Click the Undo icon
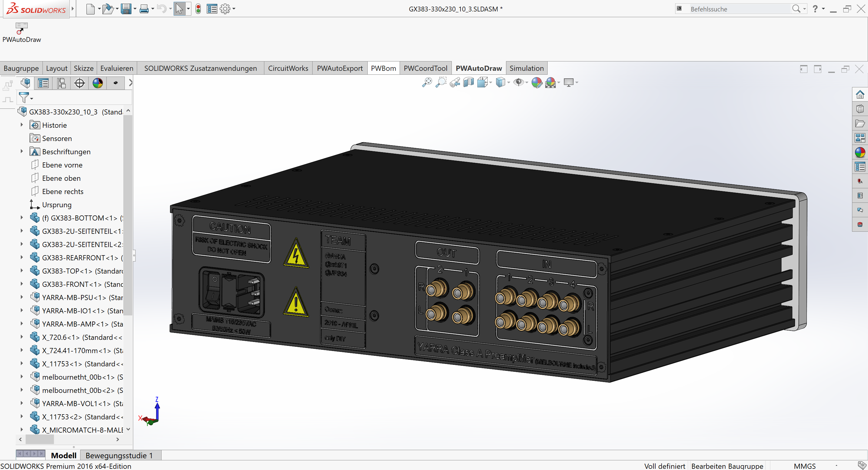Viewport: 868px width, 470px height. click(x=162, y=9)
